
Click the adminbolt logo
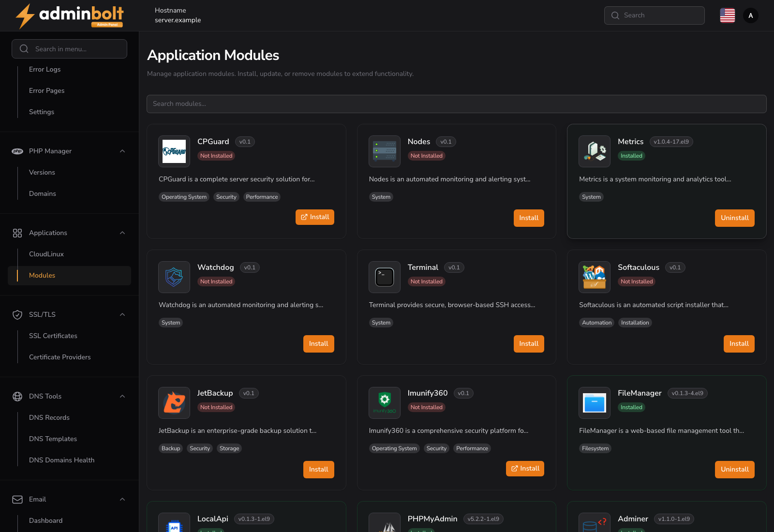click(x=69, y=16)
